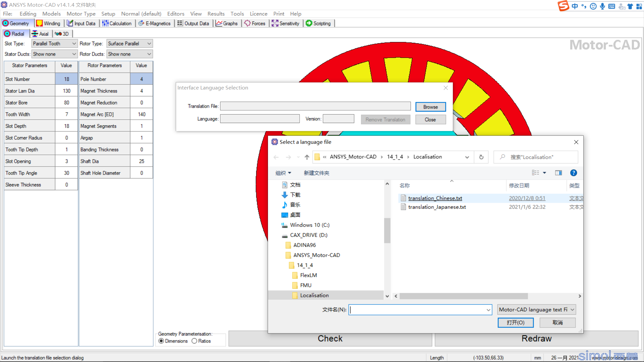
Task: Click the Graphs tab icon
Action: (x=219, y=23)
